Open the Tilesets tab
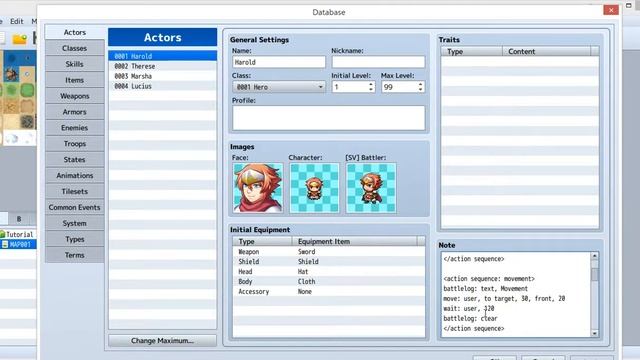Image resolution: width=640 pixels, height=360 pixels. pyautogui.click(x=75, y=191)
